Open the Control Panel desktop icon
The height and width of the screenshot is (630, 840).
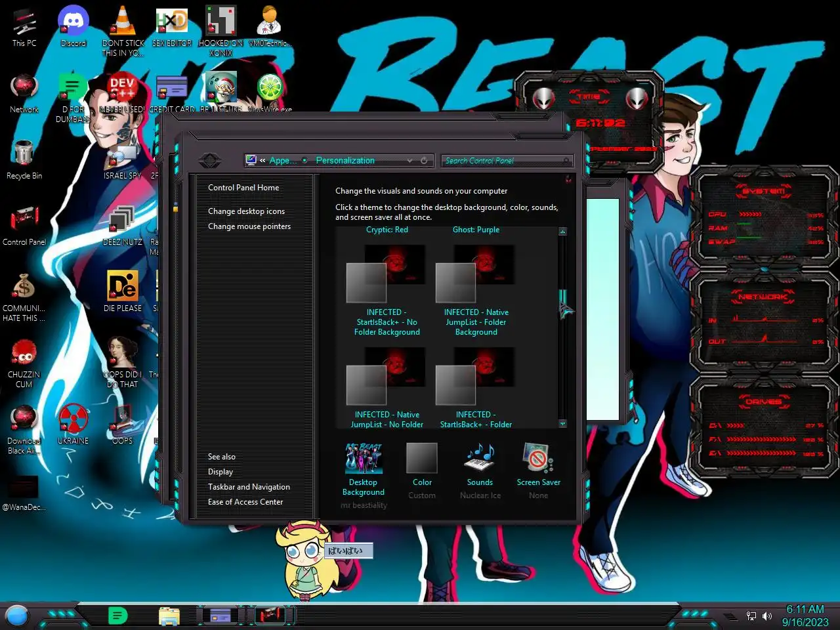coord(24,226)
